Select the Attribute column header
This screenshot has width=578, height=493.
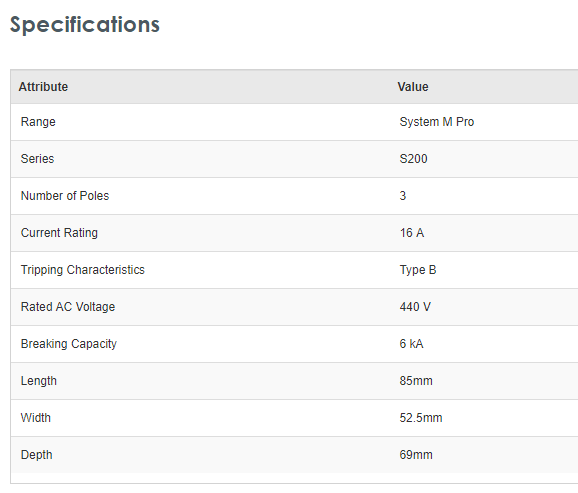[x=43, y=87]
